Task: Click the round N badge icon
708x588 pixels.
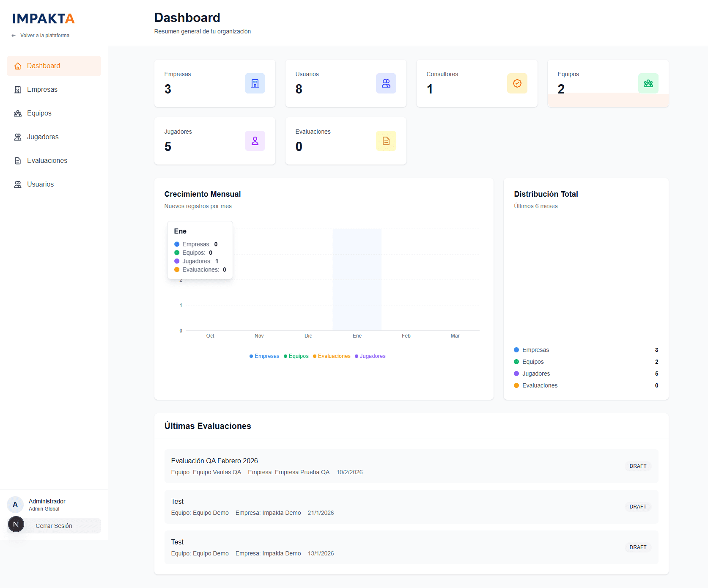Action: pyautogui.click(x=16, y=524)
